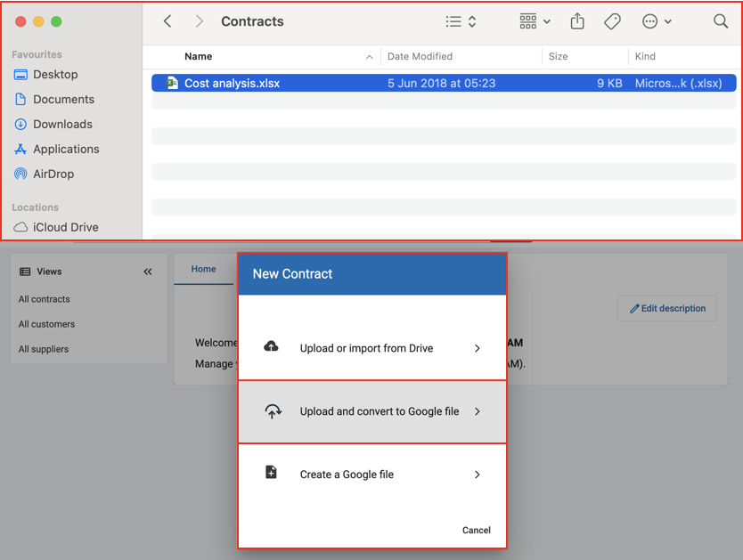743x560 pixels.
Task: Sort by Date Modified column
Action: [x=420, y=56]
